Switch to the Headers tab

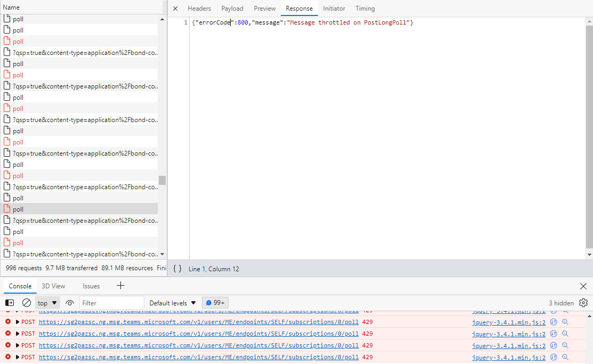click(x=199, y=8)
